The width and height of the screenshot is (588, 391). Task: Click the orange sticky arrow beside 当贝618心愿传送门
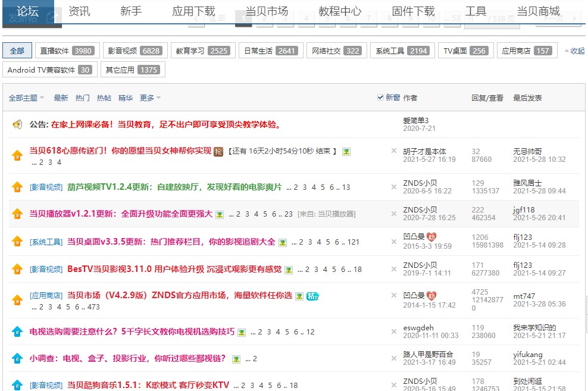pos(17,155)
